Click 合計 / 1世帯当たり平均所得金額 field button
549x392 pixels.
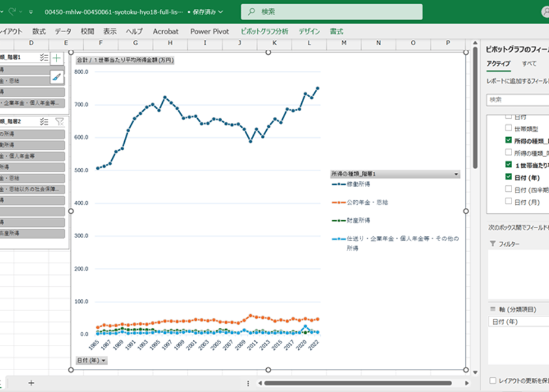coord(125,60)
